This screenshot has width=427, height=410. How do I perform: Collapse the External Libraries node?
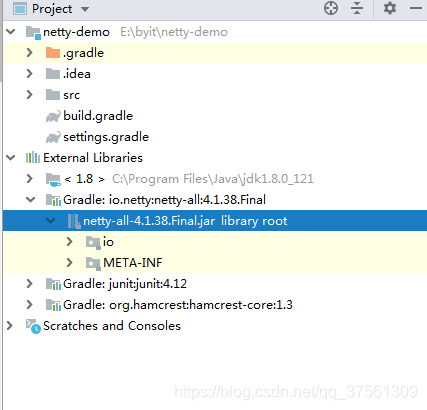pyautogui.click(x=11, y=158)
